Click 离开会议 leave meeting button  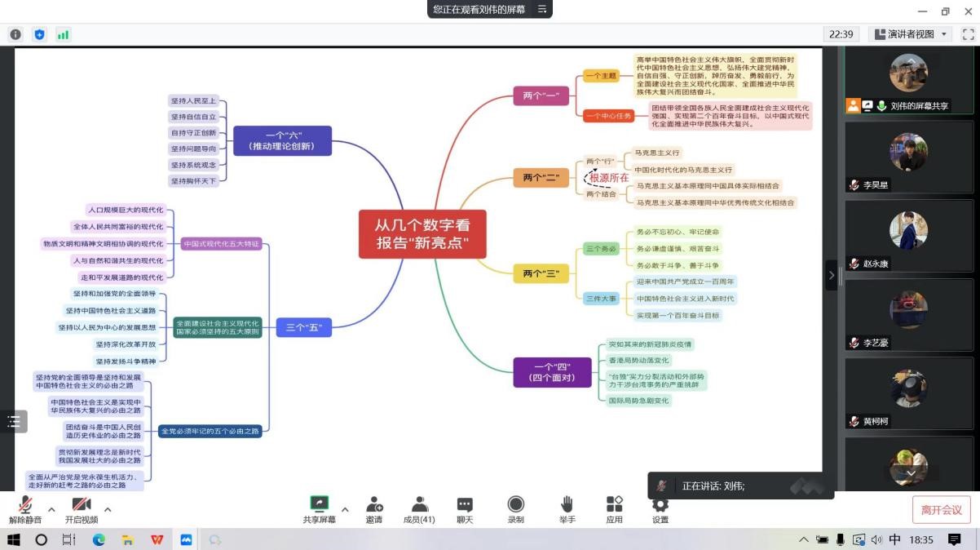pos(941,510)
